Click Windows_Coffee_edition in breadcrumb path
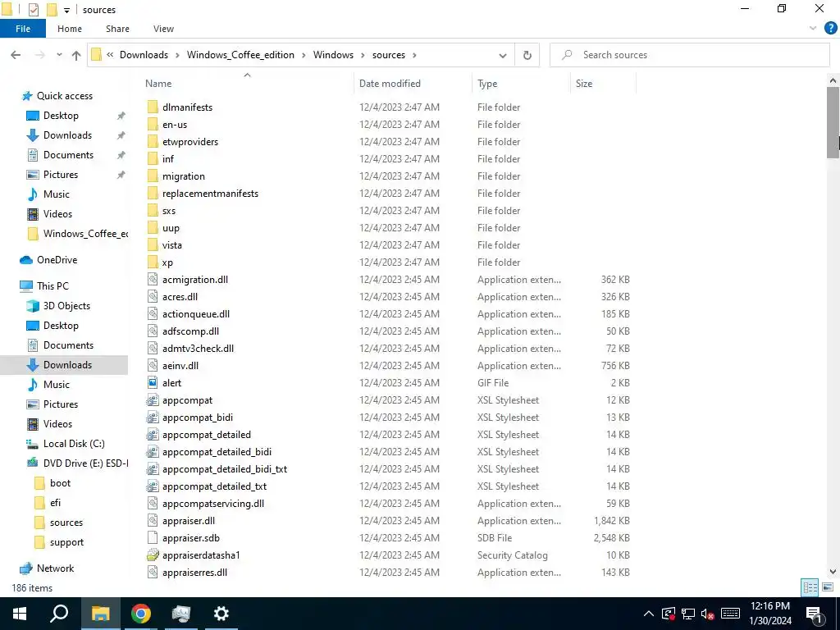This screenshot has height=630, width=840. pyautogui.click(x=240, y=55)
